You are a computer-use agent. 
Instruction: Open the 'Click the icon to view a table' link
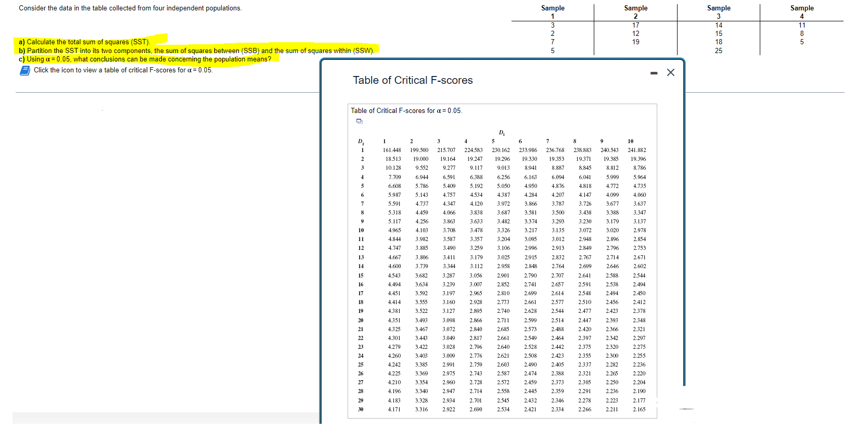coord(123,70)
